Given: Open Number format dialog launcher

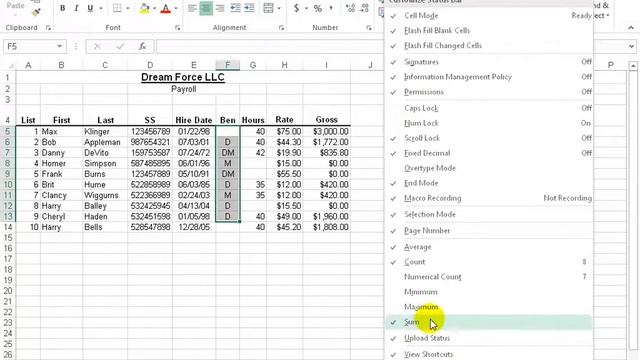Looking at the screenshot, I should [x=369, y=28].
